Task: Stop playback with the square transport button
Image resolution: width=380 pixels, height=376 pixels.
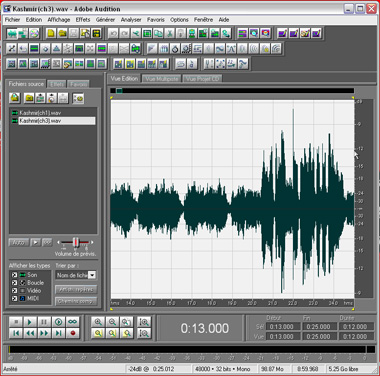Action: 16,322
